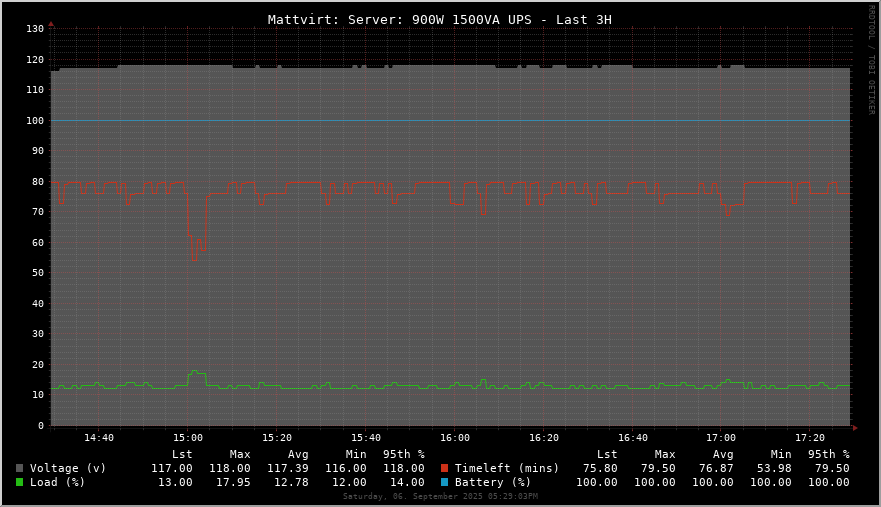This screenshot has height=507, width=881.
Task: Click the 120 y-axis label
Action: (x=35, y=60)
